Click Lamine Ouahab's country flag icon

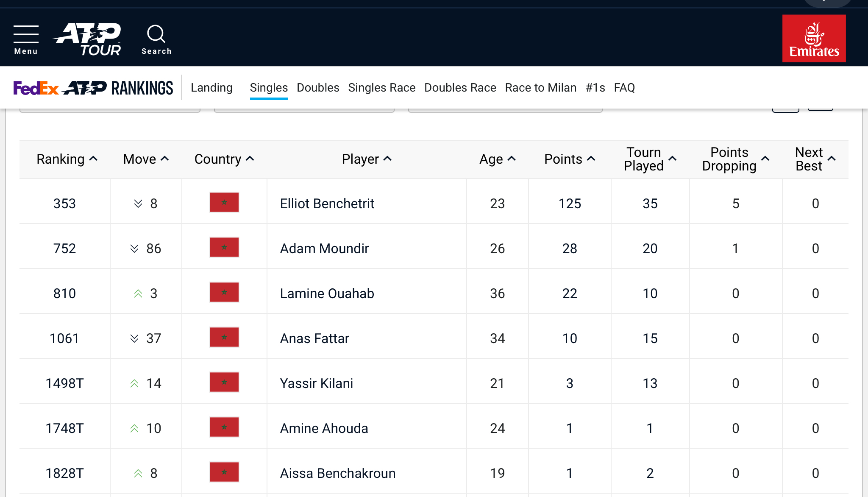click(x=224, y=292)
